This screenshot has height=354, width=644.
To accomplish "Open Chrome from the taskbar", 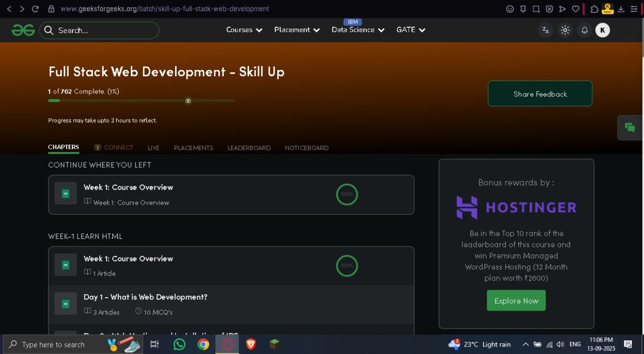I will pos(203,344).
